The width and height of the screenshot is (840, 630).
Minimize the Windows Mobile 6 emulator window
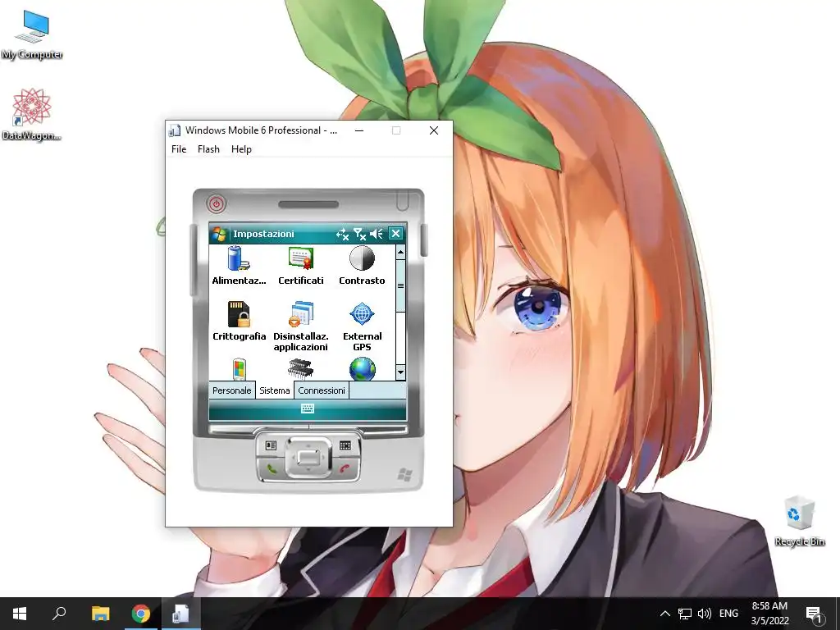click(359, 130)
